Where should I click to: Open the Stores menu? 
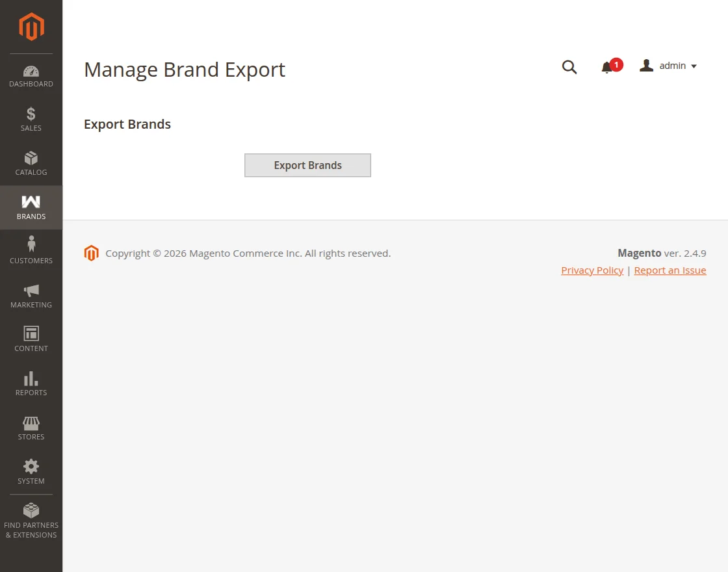[31, 428]
